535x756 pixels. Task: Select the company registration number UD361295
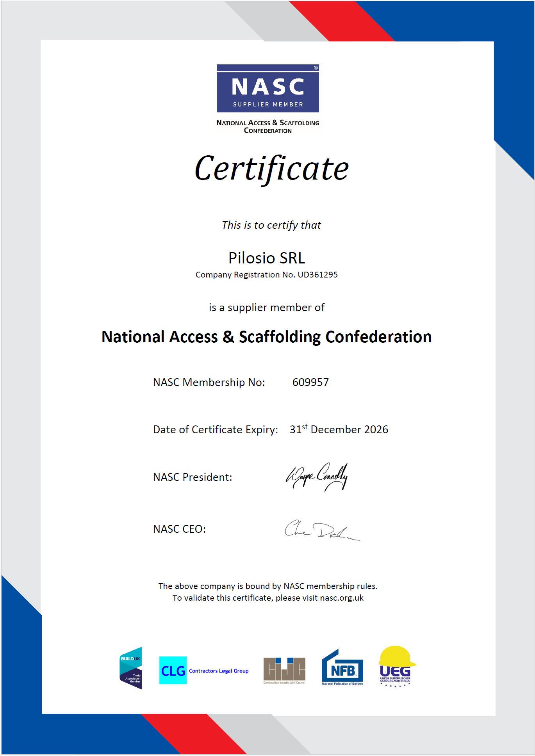[317, 275]
